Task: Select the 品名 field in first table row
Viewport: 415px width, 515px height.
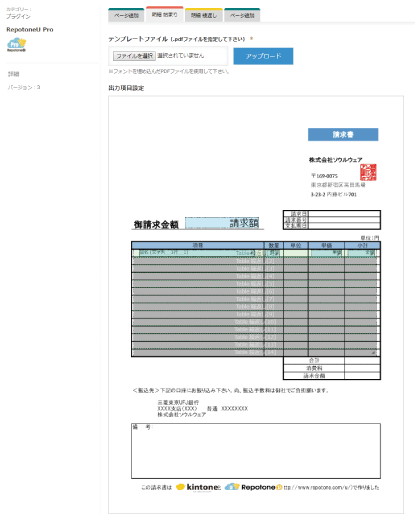Action: (x=197, y=253)
